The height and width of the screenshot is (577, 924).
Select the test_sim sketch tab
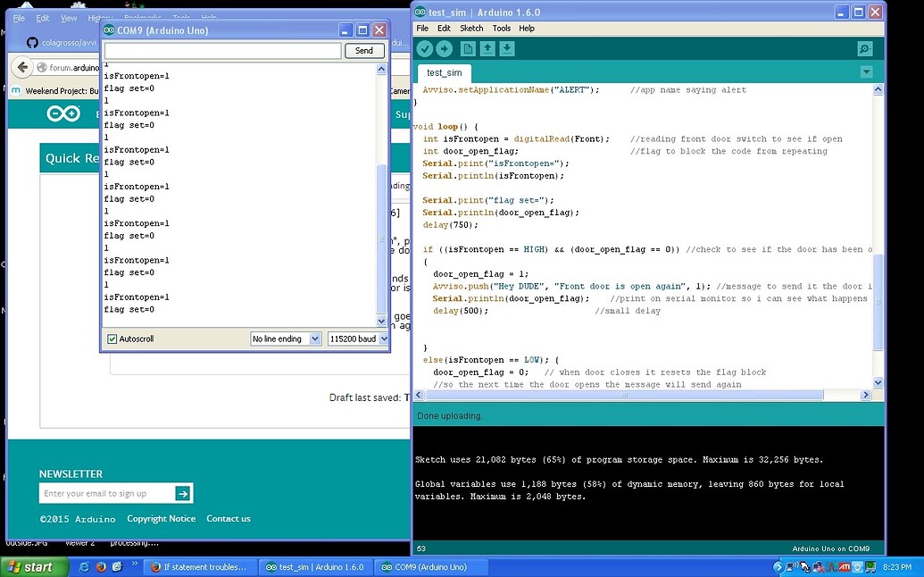pyautogui.click(x=444, y=72)
